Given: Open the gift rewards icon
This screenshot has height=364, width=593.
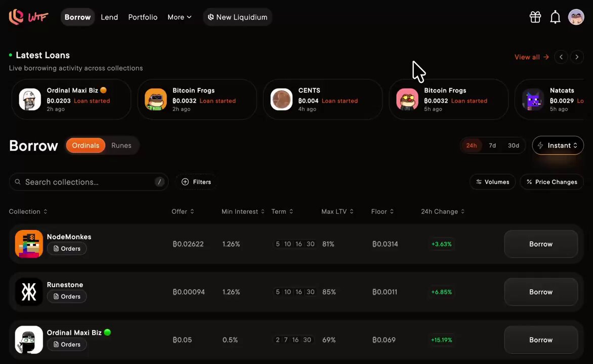Looking at the screenshot, I should coord(535,17).
